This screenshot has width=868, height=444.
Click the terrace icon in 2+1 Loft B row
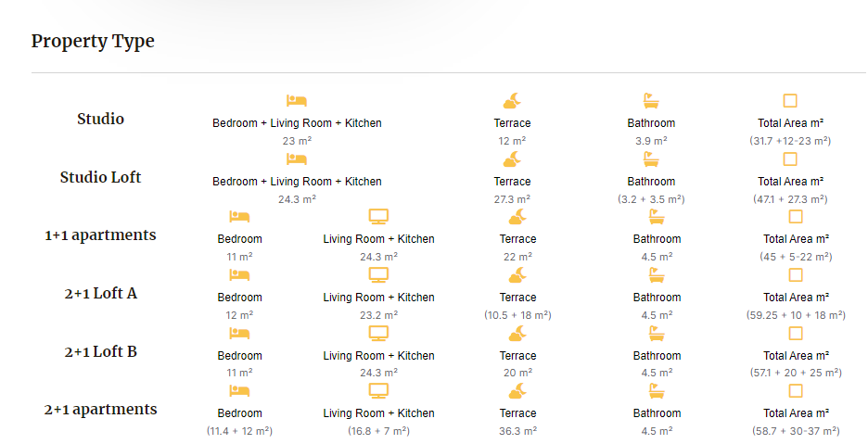tap(517, 334)
